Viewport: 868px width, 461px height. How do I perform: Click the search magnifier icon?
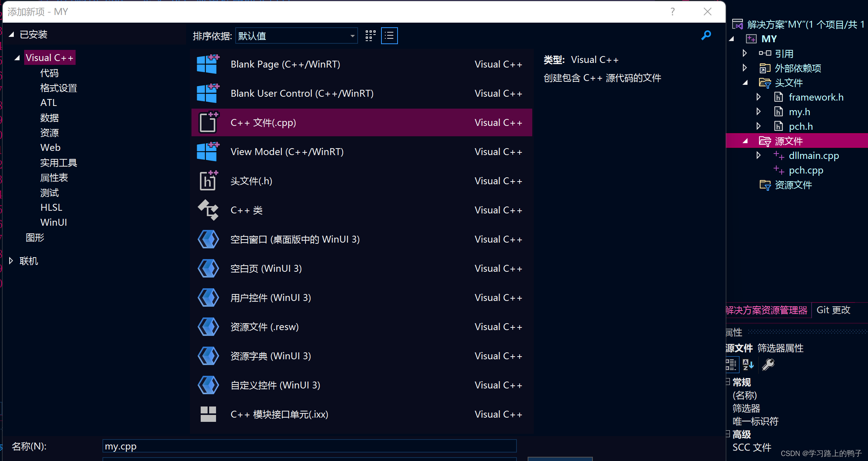click(x=706, y=35)
